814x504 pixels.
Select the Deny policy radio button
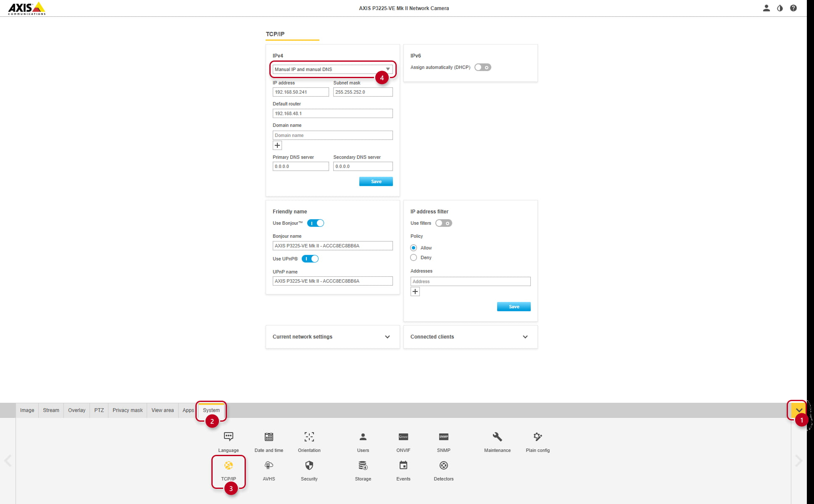coord(414,257)
